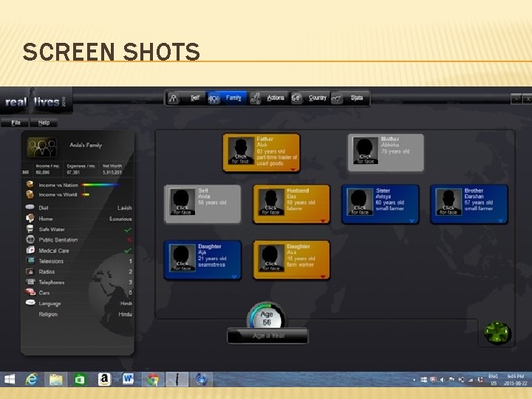Show Mother's face thumbnail
The width and height of the screenshot is (532, 399).
[365, 151]
